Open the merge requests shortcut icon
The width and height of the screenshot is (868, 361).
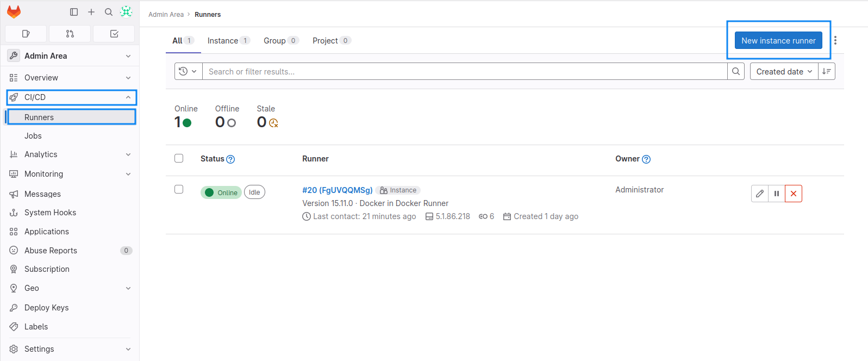[x=70, y=34]
